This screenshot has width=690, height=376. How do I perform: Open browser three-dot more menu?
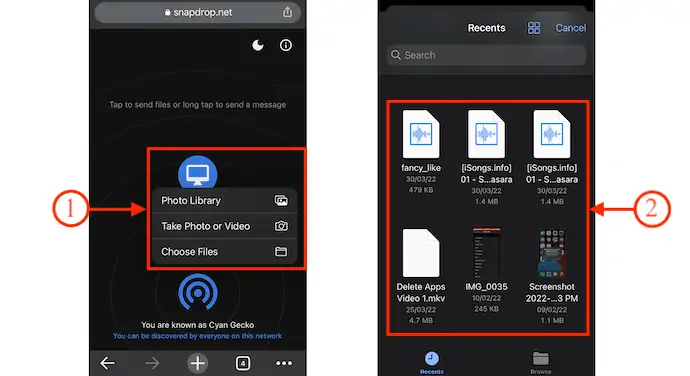[x=284, y=363]
